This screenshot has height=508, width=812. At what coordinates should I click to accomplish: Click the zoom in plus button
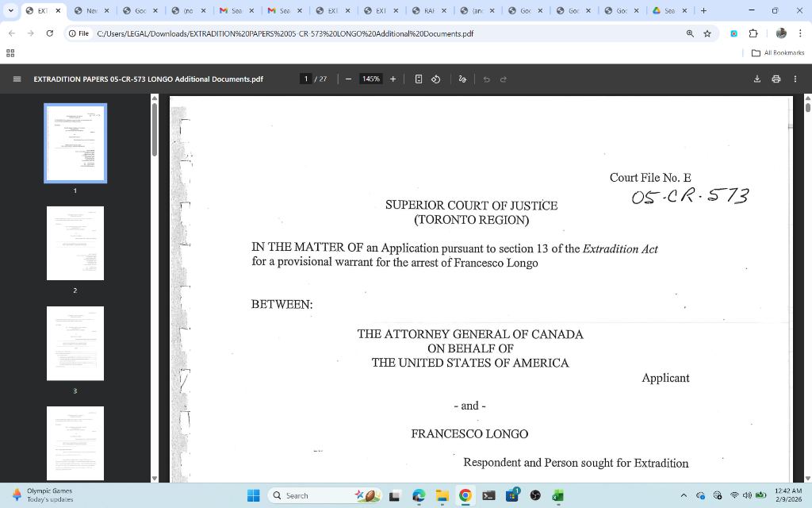point(393,79)
